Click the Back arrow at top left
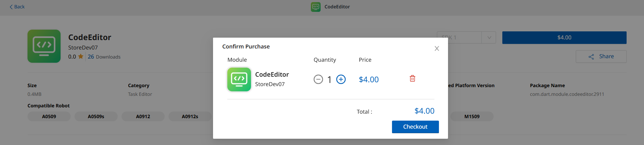This screenshot has width=644, height=145. (11, 7)
